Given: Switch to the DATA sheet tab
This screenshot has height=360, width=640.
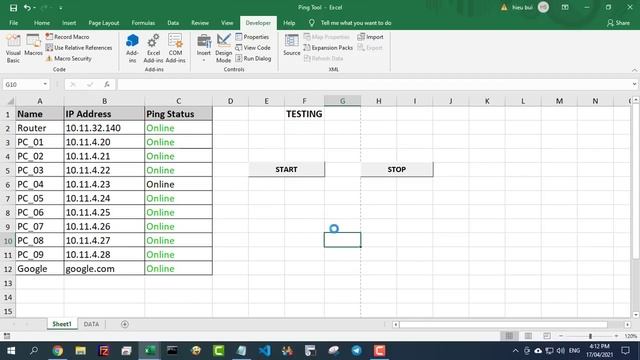Looking at the screenshot, I should (91, 324).
